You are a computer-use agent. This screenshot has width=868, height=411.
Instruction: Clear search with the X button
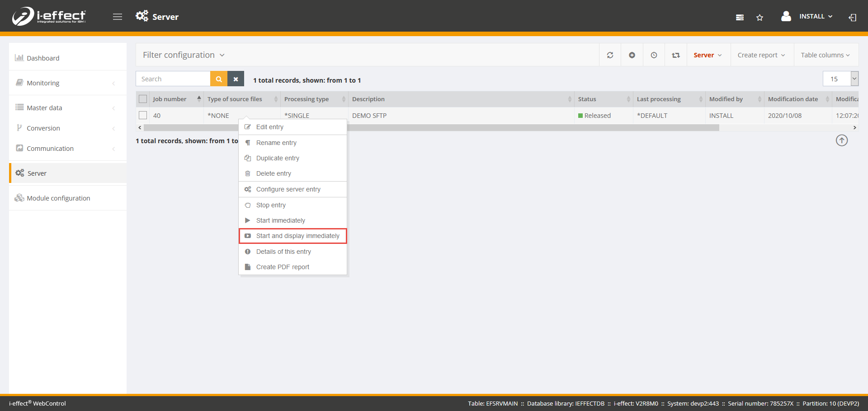[x=236, y=79]
